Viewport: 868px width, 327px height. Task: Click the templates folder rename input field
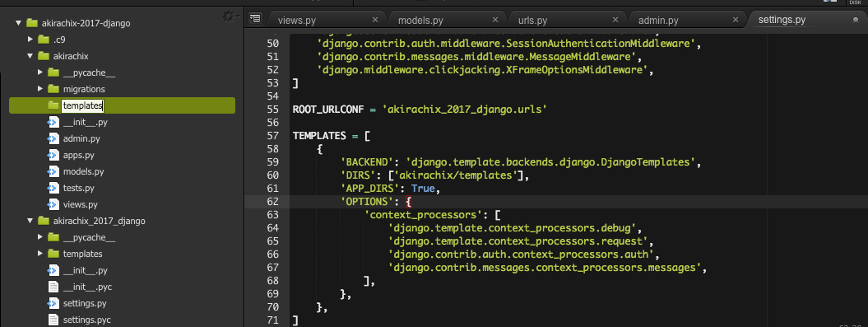(x=82, y=105)
